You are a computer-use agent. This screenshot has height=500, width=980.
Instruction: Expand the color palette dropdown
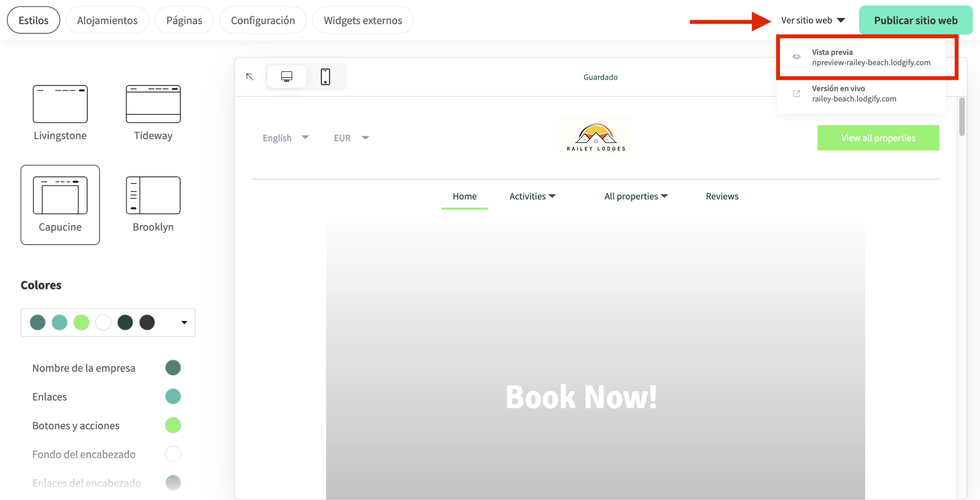tap(184, 322)
